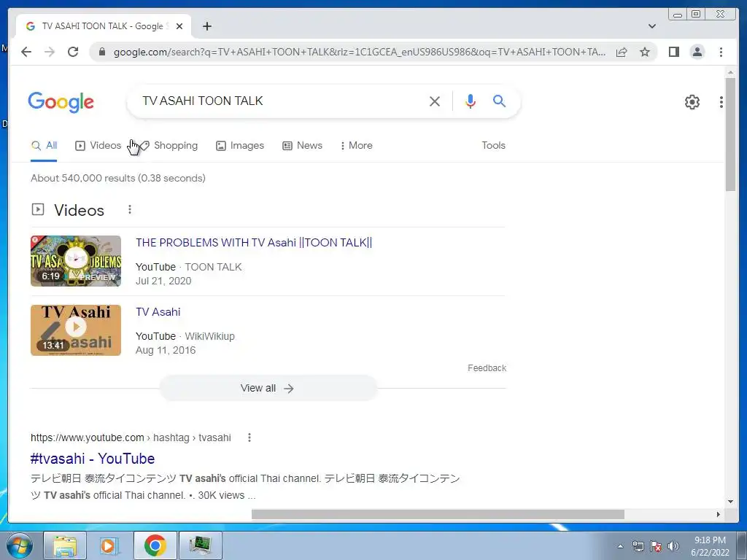
Task: Open the Chrome profile avatar
Action: (697, 52)
